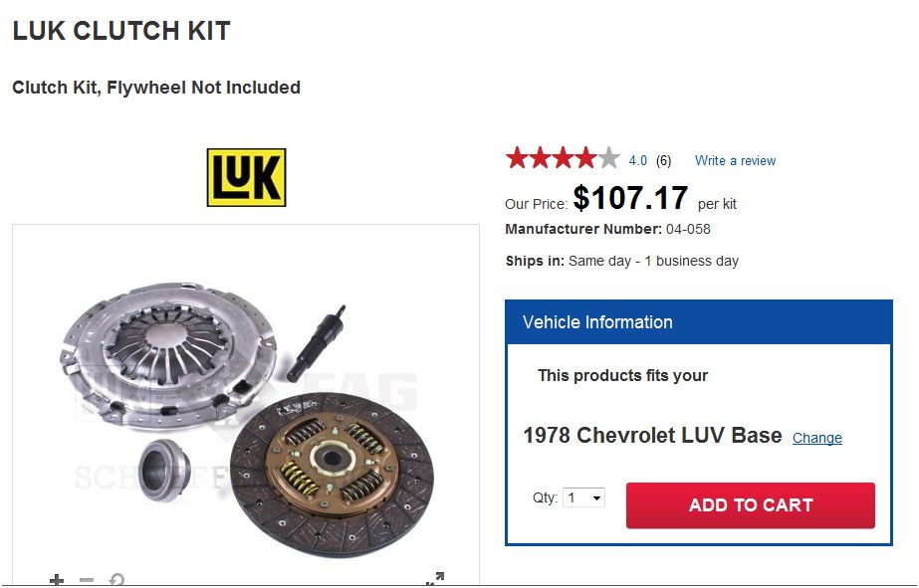Image resolution: width=919 pixels, height=588 pixels.
Task: Change the selected 1978 Chevrolet LUV vehicle
Action: 816,438
